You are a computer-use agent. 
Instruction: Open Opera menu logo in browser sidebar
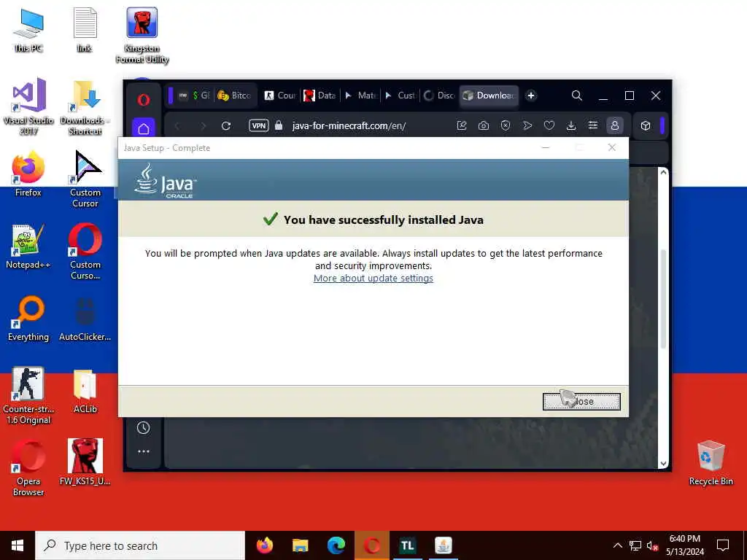(144, 100)
